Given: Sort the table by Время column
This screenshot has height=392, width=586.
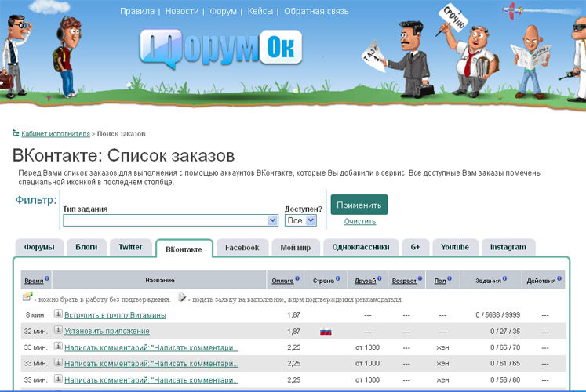Looking at the screenshot, I should pyautogui.click(x=34, y=281).
